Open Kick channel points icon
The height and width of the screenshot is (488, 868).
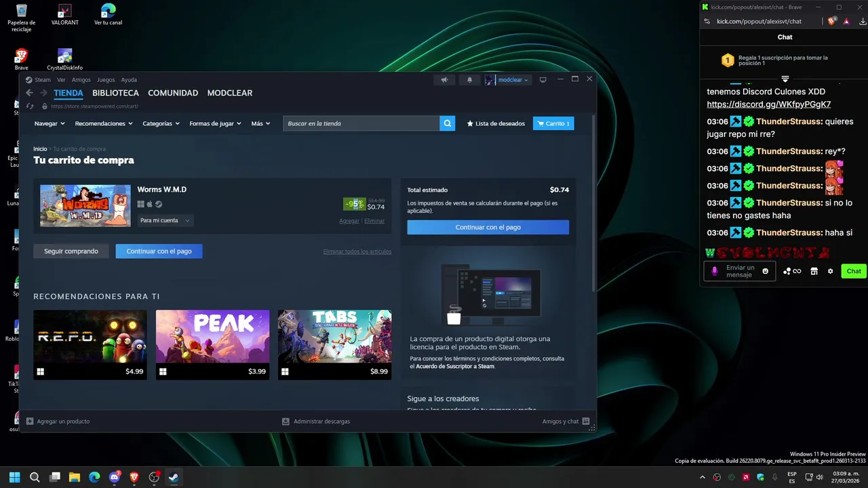(x=792, y=271)
